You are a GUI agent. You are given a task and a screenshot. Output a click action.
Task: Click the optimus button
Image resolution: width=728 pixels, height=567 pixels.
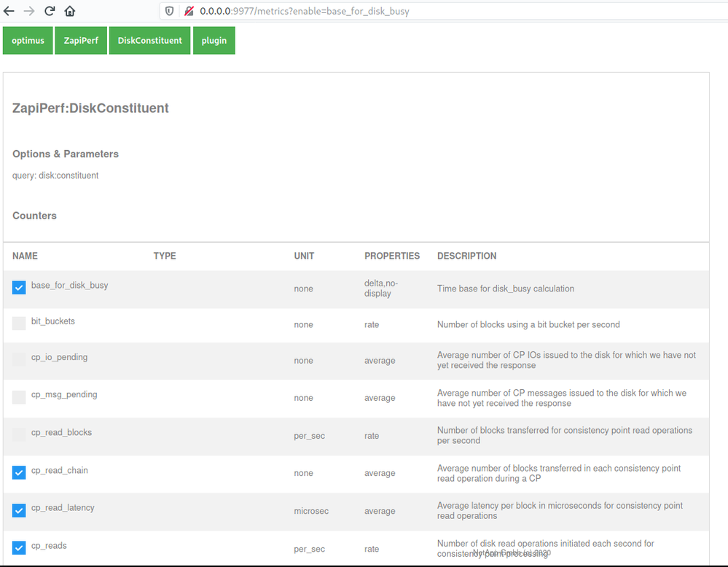tap(27, 40)
